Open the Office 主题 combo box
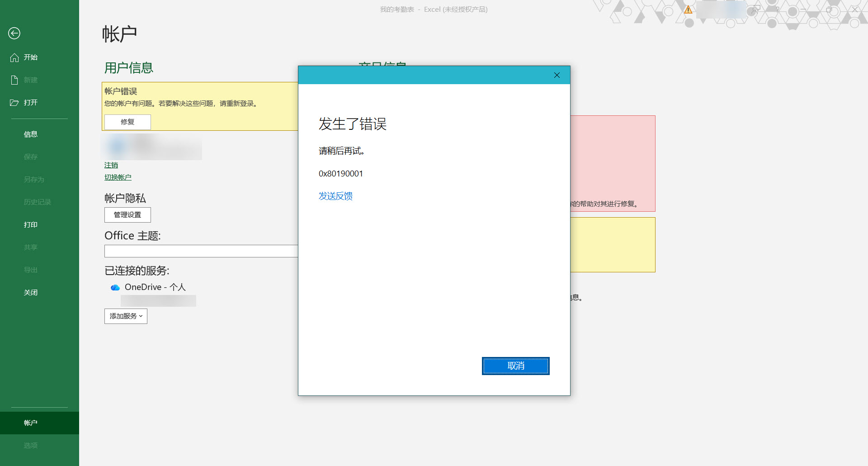Viewport: 868px width, 466px height. (201, 251)
